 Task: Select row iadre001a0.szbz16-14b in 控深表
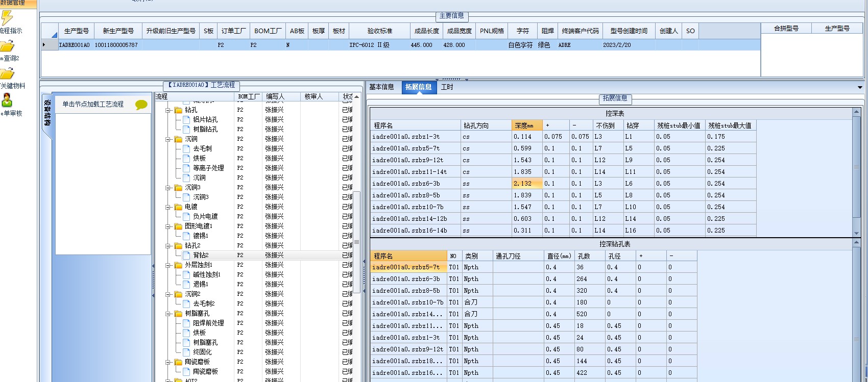point(563,231)
